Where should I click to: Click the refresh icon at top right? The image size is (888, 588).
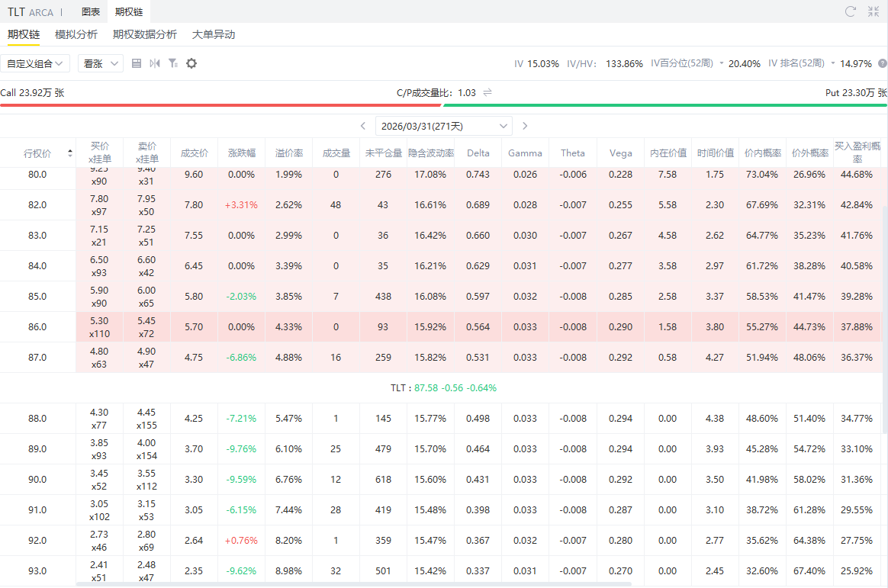(851, 11)
